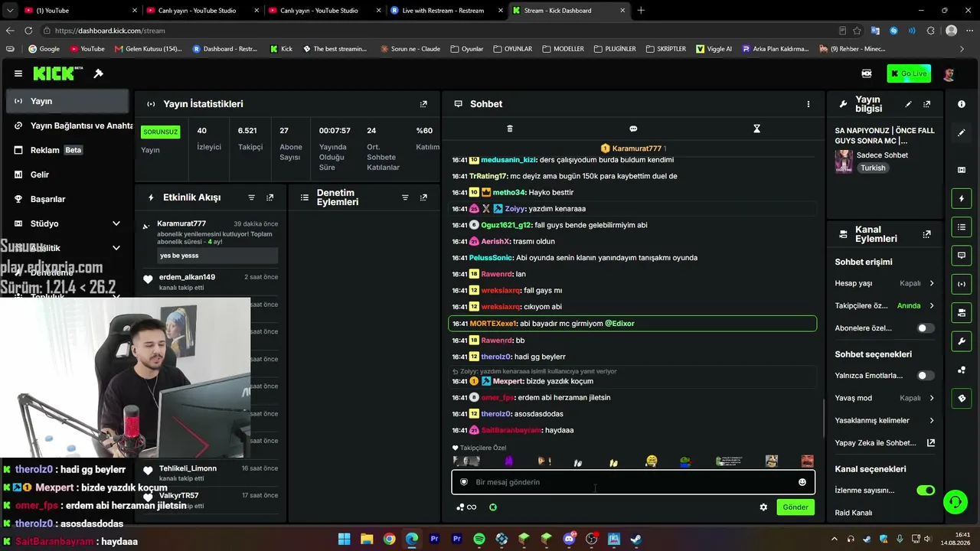Pop out the Etkinlik Akışı panel
Screen dimensions: 980x551
[x=269, y=197]
